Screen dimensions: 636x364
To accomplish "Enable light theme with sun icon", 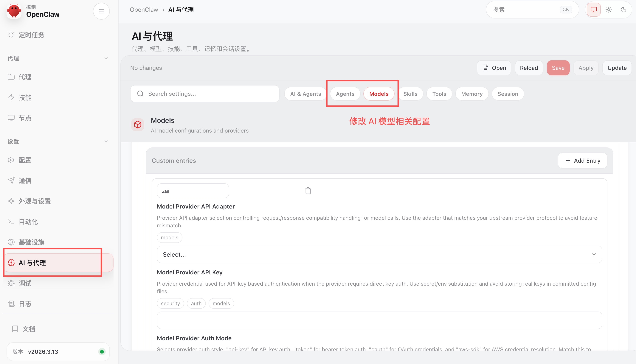I will 609,10.
